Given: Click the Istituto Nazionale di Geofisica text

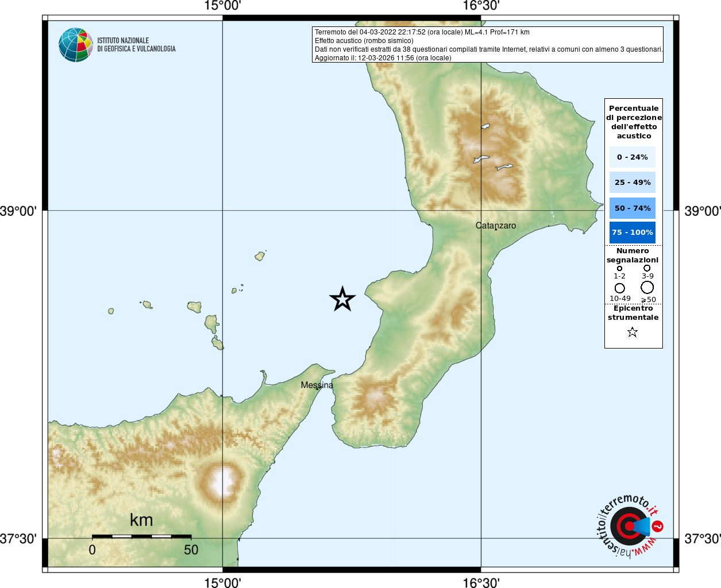Looking at the screenshot, I should point(136,45).
